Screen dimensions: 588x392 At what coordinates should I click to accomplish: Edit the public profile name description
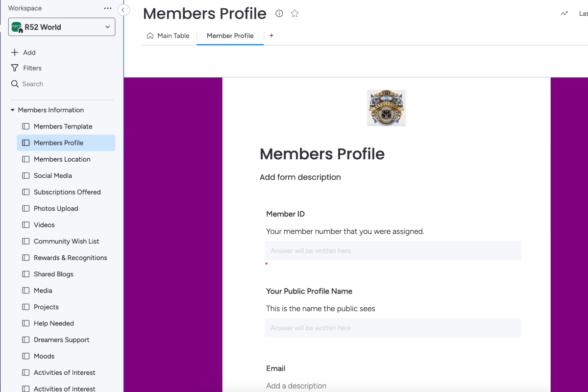(320, 309)
